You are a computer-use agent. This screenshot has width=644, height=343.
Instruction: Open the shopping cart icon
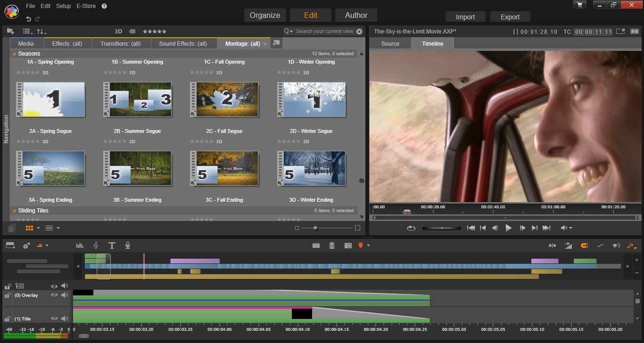(579, 5)
